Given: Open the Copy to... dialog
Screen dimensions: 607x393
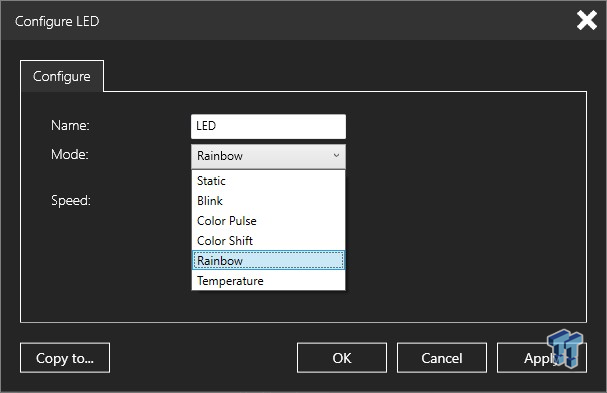Looking at the screenshot, I should point(65,358).
